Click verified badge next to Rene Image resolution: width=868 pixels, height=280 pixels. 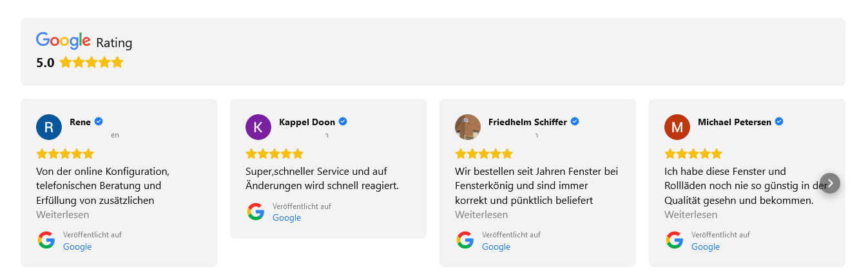[x=99, y=121]
